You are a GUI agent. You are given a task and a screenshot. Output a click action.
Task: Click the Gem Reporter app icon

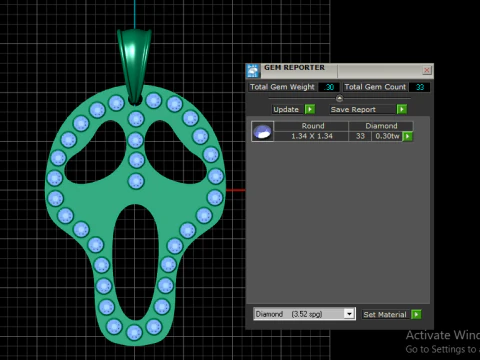pyautogui.click(x=253, y=71)
